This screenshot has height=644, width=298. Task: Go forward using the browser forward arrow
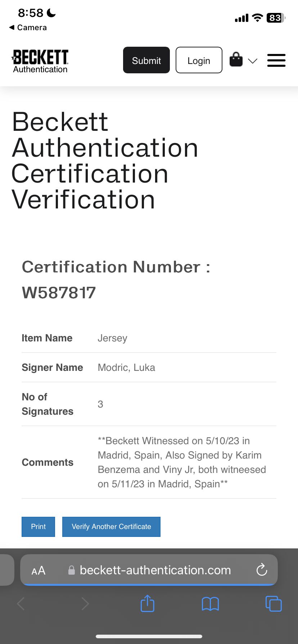point(85,604)
